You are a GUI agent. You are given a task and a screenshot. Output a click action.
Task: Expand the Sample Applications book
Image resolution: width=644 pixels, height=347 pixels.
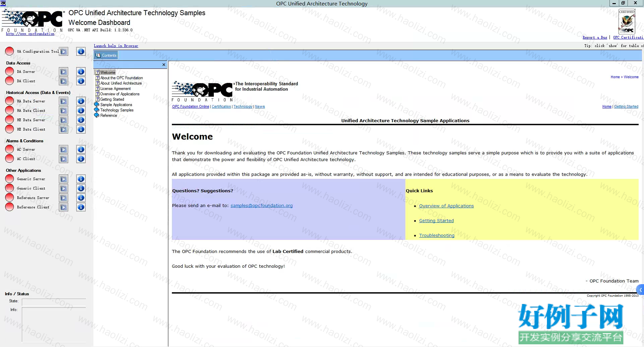[116, 104]
